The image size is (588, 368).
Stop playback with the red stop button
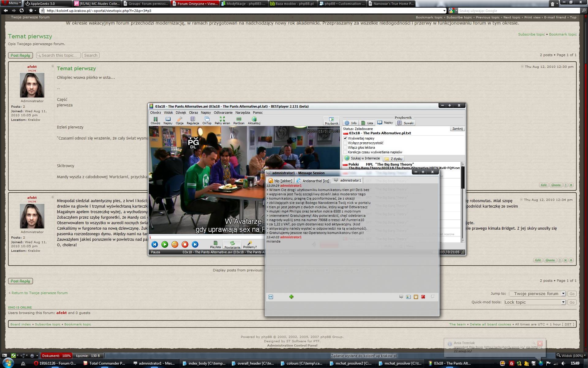point(185,244)
